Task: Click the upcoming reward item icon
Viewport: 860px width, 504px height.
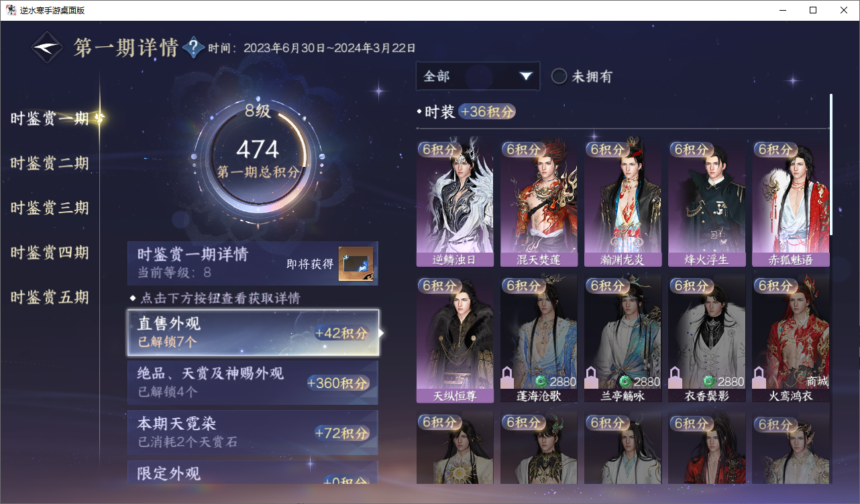Action: click(x=356, y=263)
